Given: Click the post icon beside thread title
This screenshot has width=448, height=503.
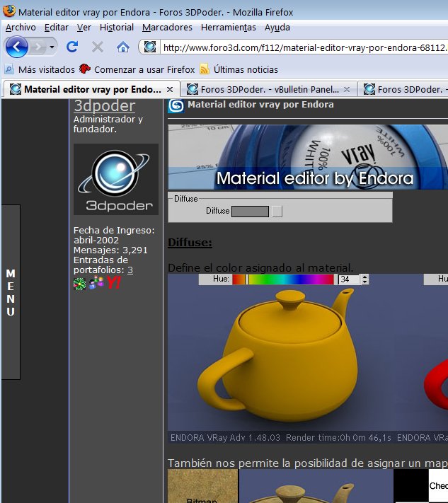Looking at the screenshot, I should point(176,106).
